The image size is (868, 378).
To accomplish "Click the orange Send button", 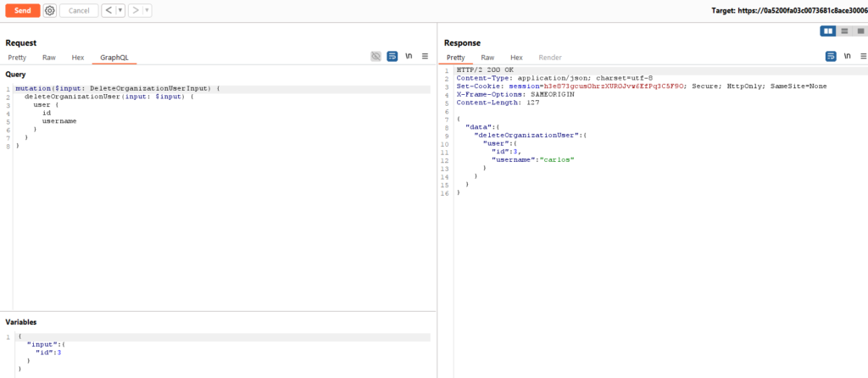I will coord(23,10).
